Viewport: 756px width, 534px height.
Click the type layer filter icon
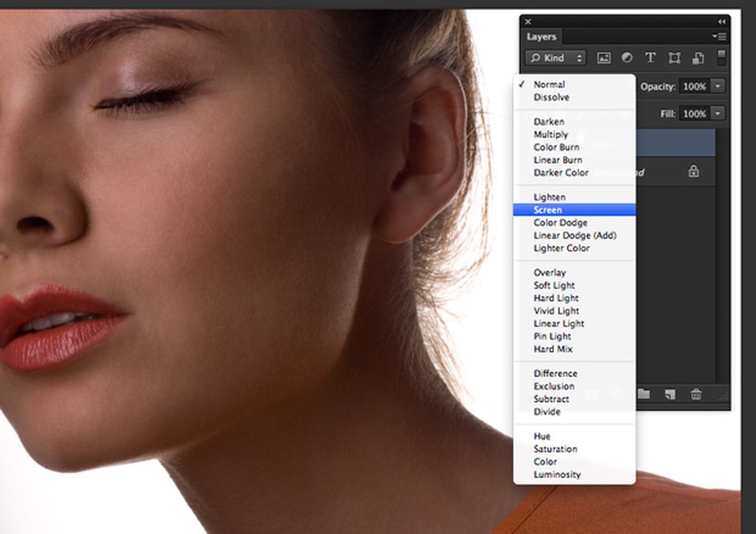pos(650,58)
